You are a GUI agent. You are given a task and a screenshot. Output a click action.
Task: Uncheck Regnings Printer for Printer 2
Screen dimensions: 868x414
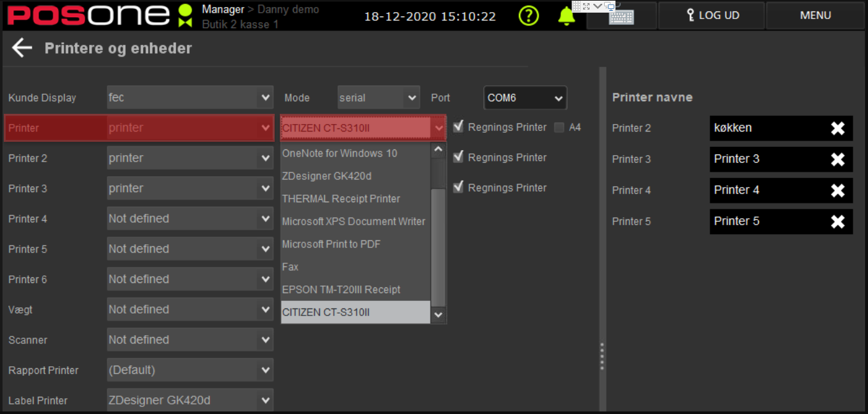458,157
